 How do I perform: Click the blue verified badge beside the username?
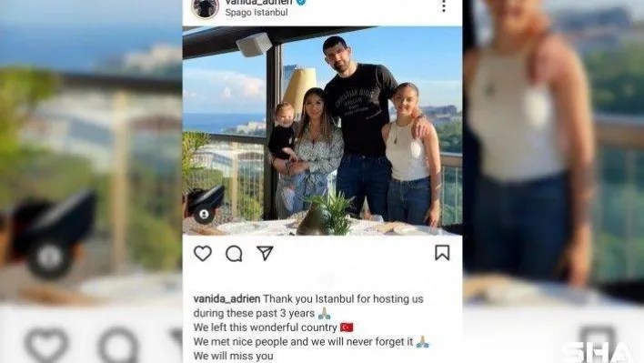point(301,2)
